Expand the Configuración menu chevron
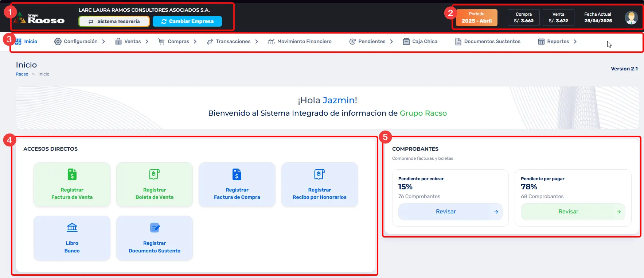The image size is (644, 278). point(104,42)
